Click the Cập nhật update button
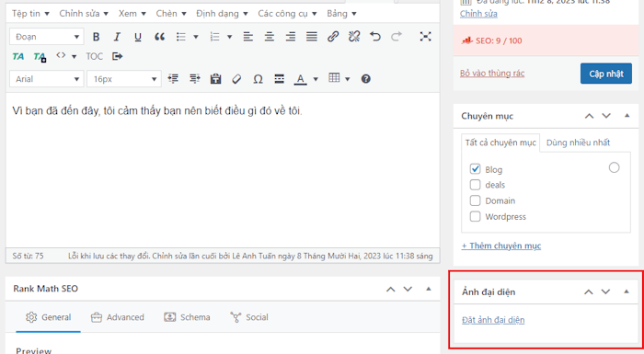Viewport: 644px width, 354px height. pos(605,74)
